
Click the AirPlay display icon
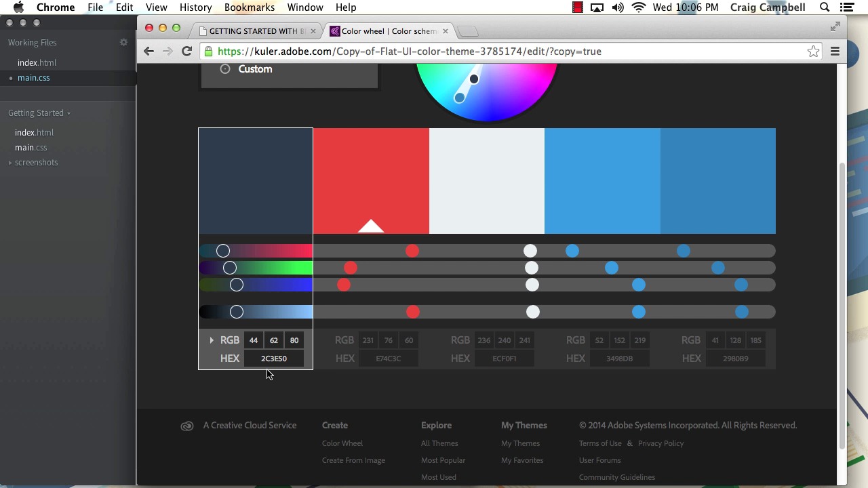(597, 7)
